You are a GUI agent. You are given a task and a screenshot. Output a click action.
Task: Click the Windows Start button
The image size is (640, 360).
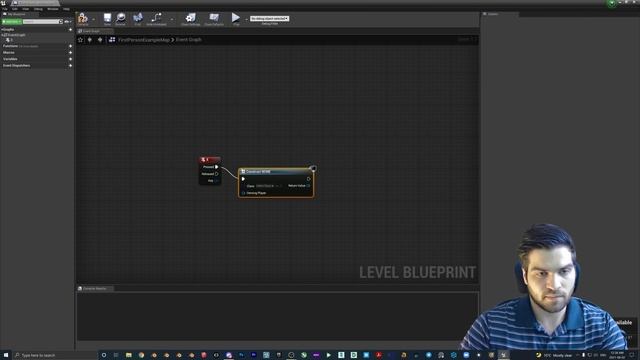[6, 355]
